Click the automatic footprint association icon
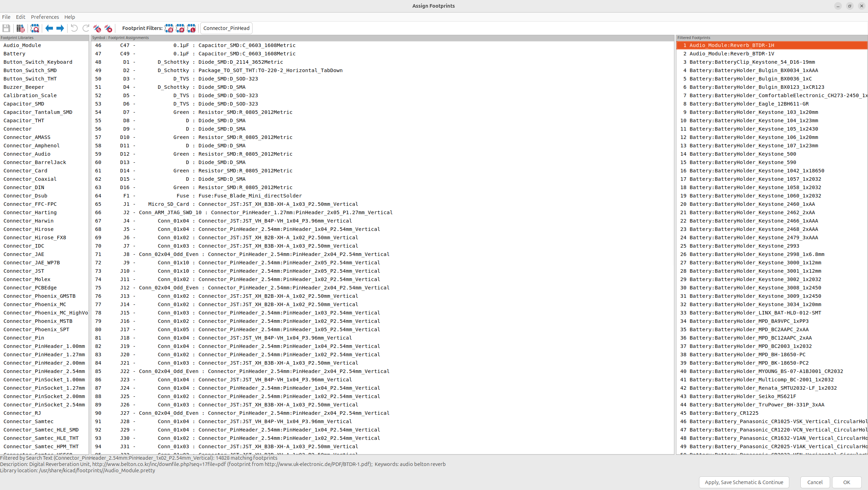The image size is (868, 490). pyautogui.click(x=97, y=28)
